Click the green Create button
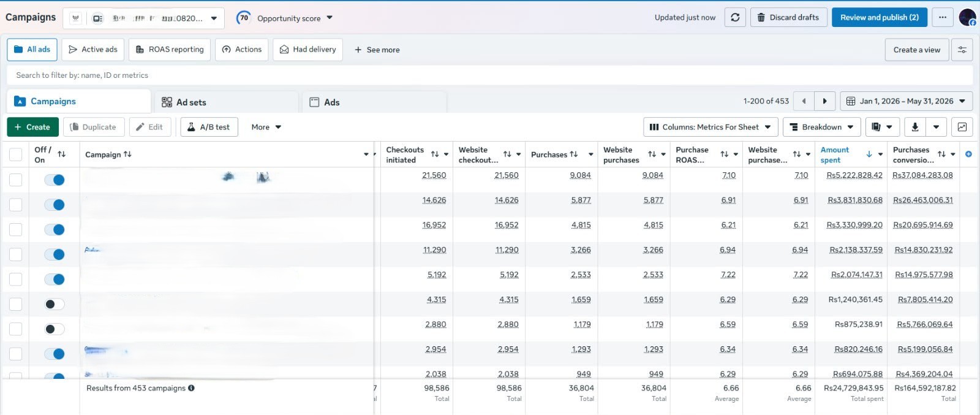 click(32, 127)
